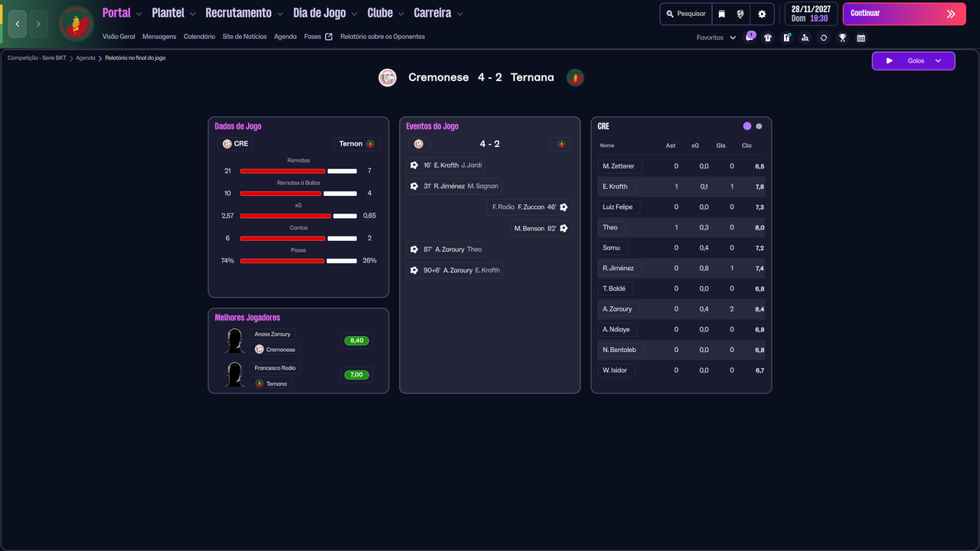This screenshot has width=980, height=551.
Task: Open Relatório sobre os Oponentes tab
Action: 383,37
